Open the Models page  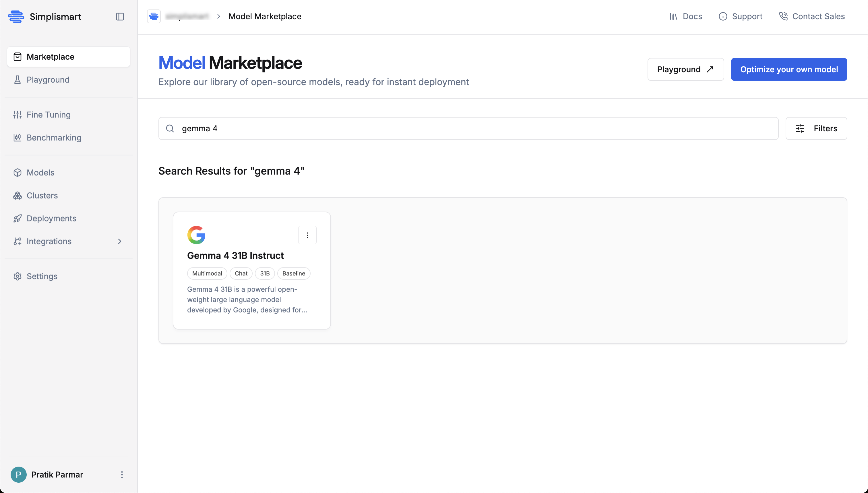68,172
